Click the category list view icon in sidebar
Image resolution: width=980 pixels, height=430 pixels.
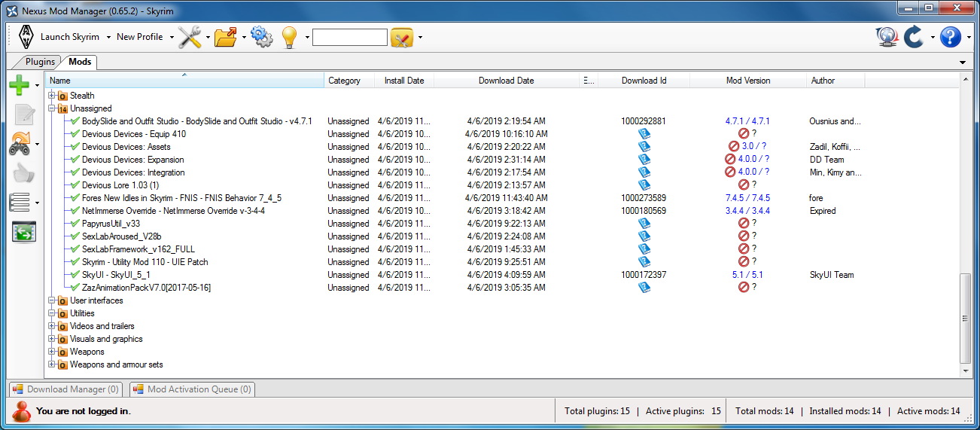(x=20, y=203)
